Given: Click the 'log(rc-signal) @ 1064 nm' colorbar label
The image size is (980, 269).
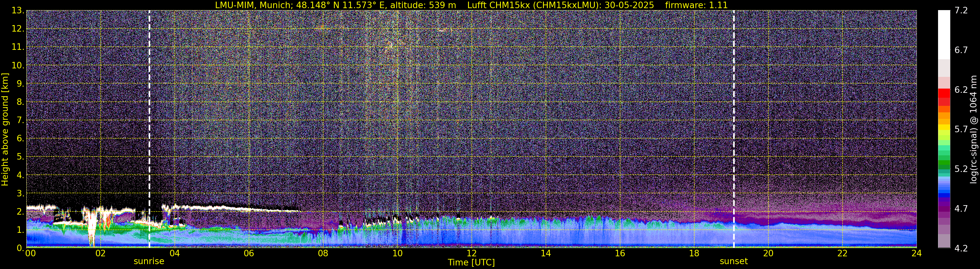Looking at the screenshot, I should pyautogui.click(x=974, y=129).
